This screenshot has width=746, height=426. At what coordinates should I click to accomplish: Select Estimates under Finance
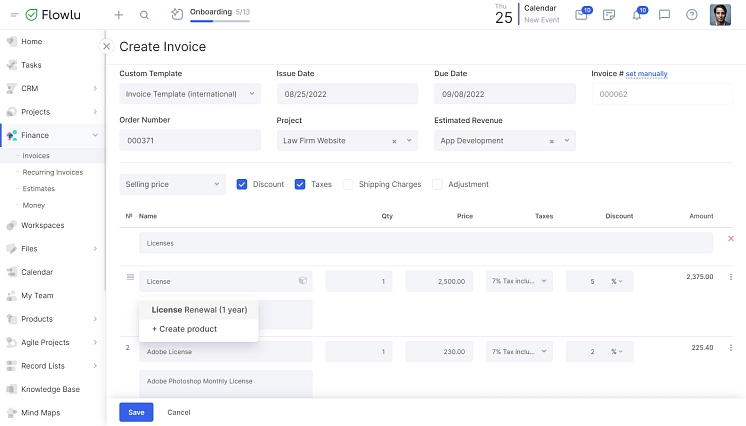coord(39,188)
